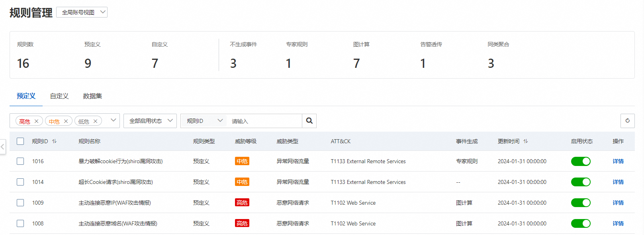Viewport: 644px width, 235px height.
Task: Select checkbox for rule 1008
Action: tap(20, 223)
